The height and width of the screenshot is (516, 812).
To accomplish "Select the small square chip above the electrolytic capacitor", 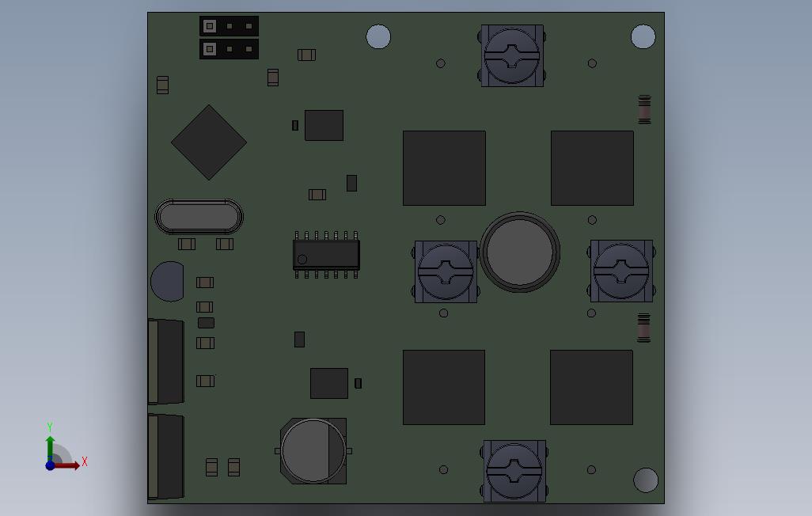I will coord(329,383).
